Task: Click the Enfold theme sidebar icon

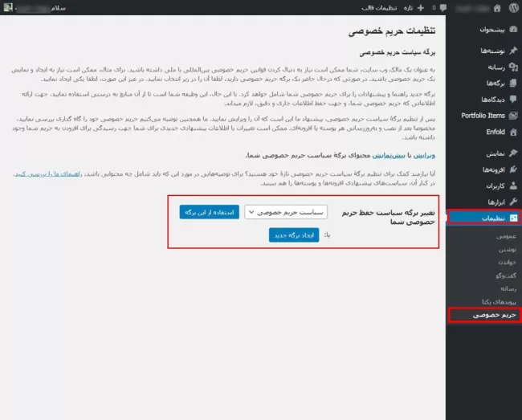Action: click(x=513, y=132)
